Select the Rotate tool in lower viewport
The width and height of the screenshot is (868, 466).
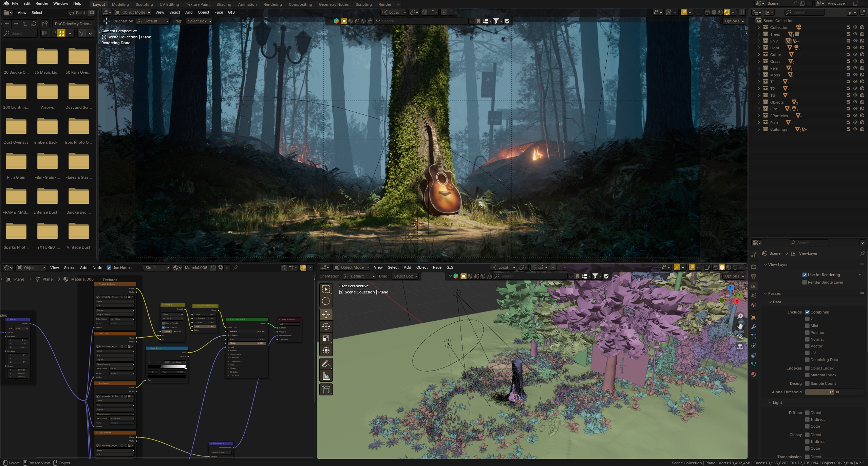(326, 326)
